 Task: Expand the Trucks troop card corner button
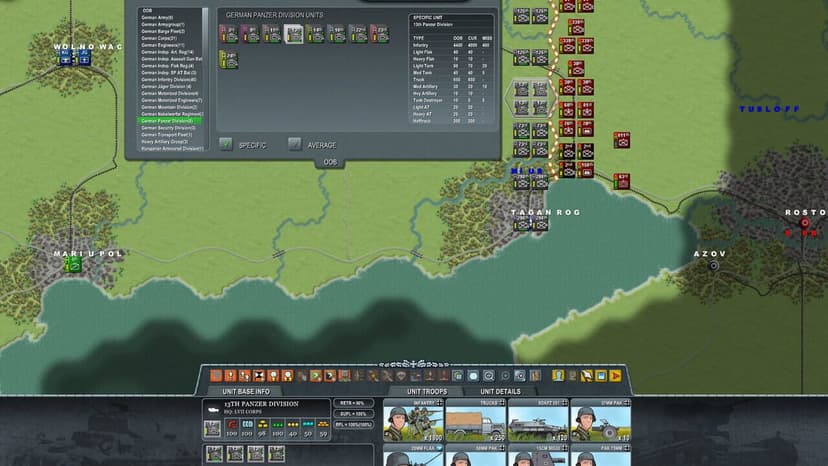point(502,403)
